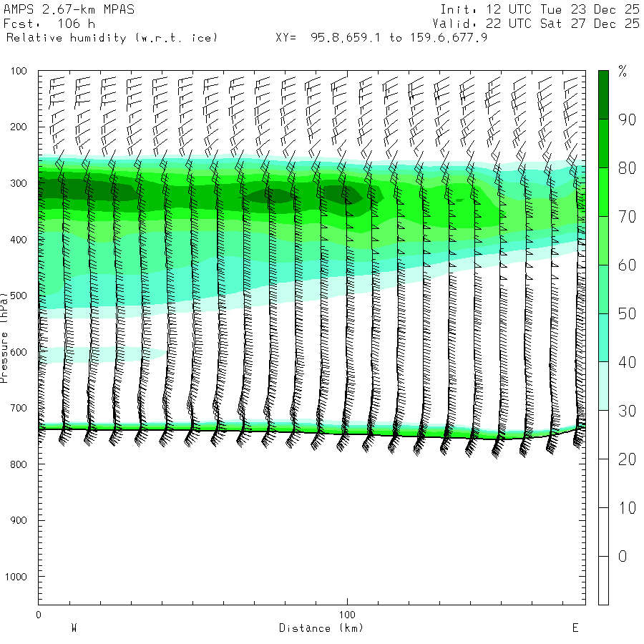Click the white colorbar segment between 0 and 10
The image size is (644, 644).
click(603, 532)
